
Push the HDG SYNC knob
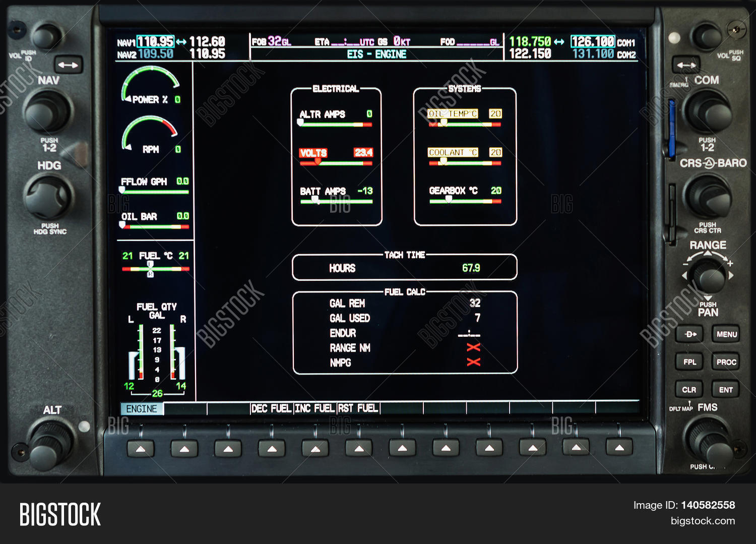tap(47, 198)
